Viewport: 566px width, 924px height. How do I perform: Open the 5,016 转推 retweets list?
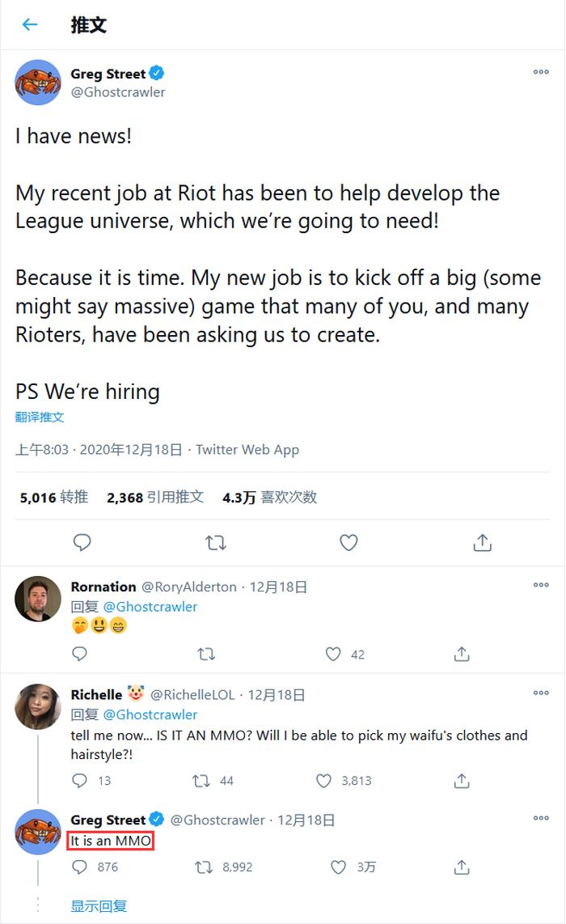(53, 498)
